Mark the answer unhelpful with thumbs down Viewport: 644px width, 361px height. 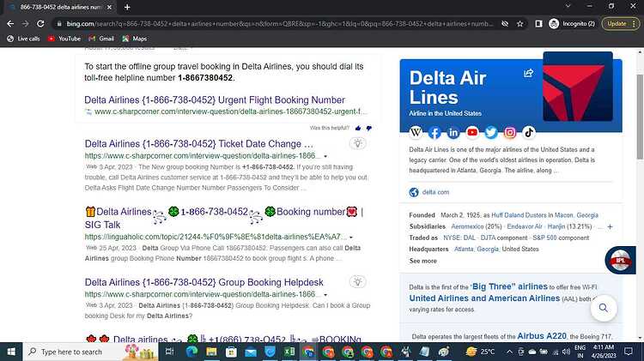[x=369, y=129]
